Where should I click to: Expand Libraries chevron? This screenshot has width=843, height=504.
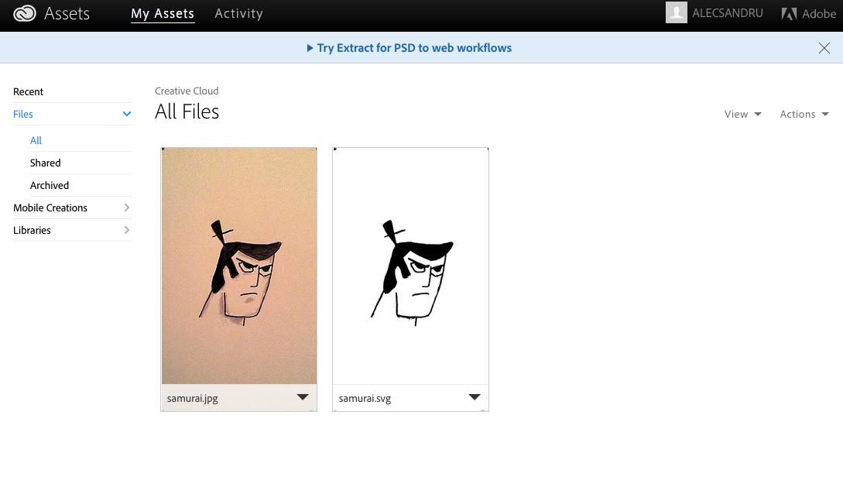(126, 230)
